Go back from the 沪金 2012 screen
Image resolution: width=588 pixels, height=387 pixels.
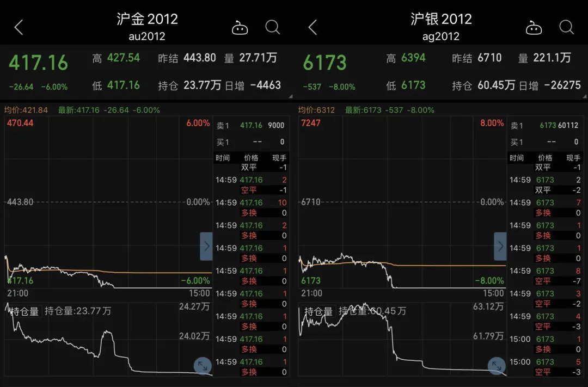click(x=19, y=27)
